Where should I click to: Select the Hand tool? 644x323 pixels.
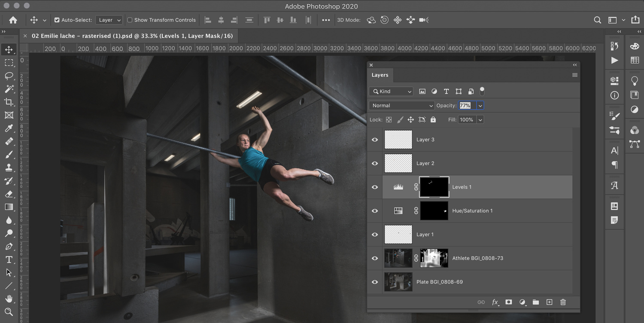point(9,299)
